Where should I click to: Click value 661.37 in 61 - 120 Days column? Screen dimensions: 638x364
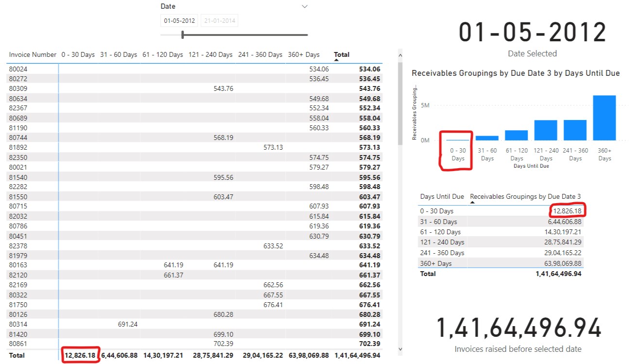pyautogui.click(x=173, y=275)
